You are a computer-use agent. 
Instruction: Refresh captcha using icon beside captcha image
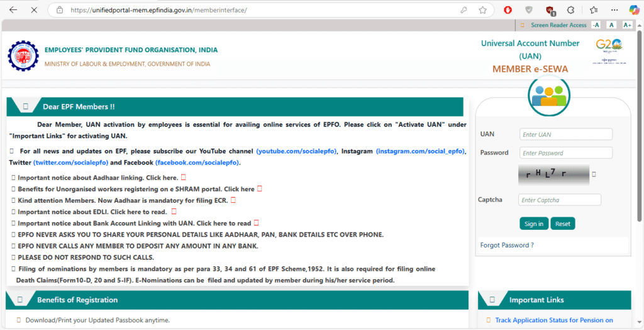(x=594, y=174)
